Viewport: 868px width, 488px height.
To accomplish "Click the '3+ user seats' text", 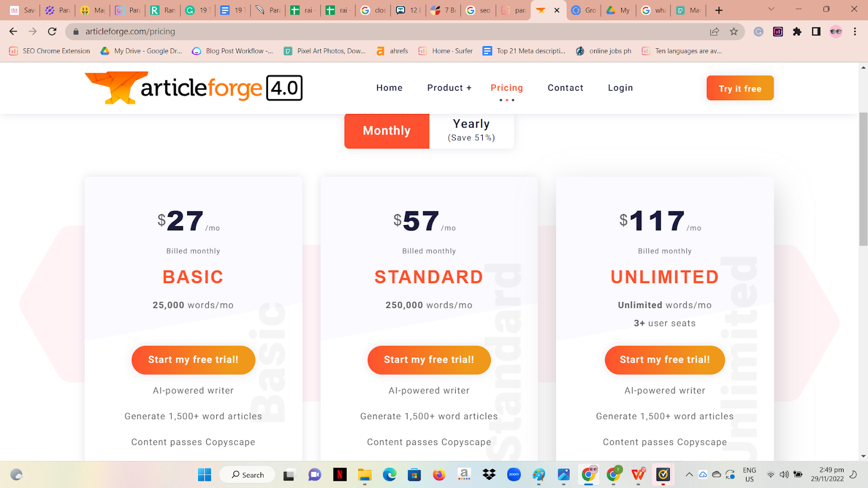I will 665,323.
